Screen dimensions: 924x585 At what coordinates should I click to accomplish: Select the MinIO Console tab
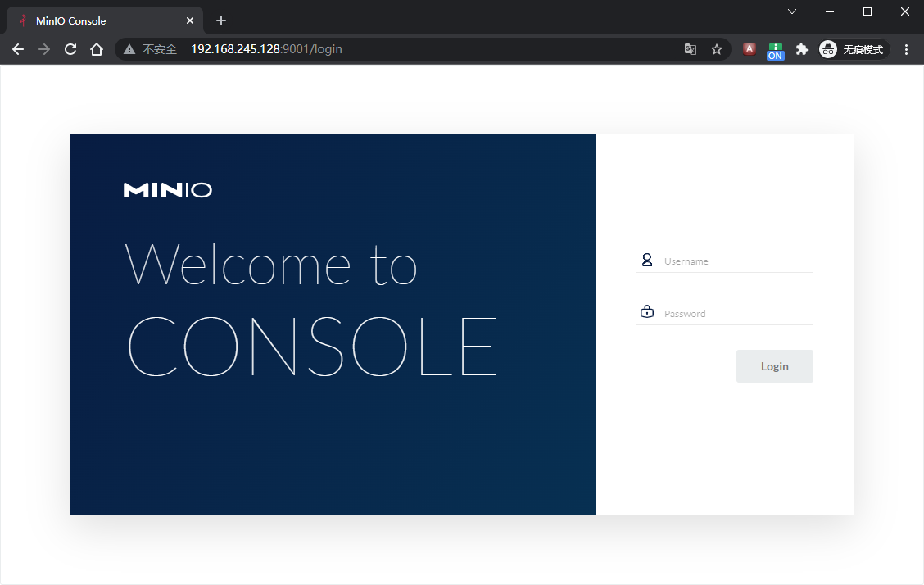tap(105, 20)
